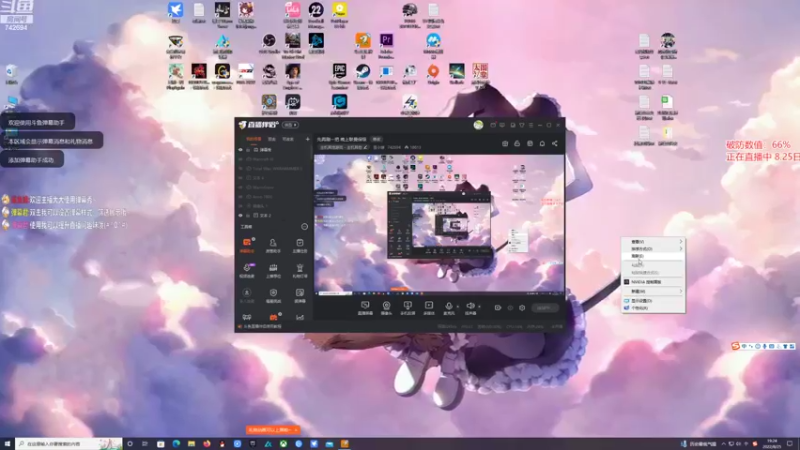
Task: Select the Adobe Premiere desktop icon
Action: pyautogui.click(x=386, y=46)
